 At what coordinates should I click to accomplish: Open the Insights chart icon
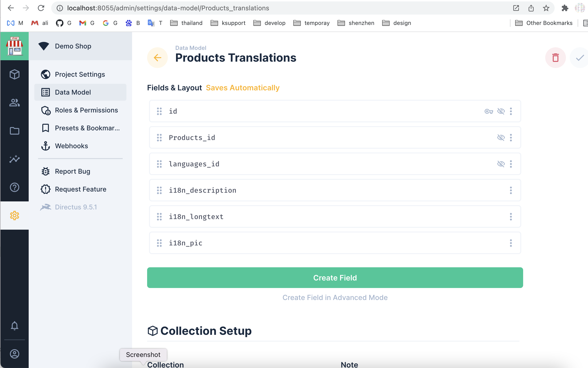[x=14, y=159]
